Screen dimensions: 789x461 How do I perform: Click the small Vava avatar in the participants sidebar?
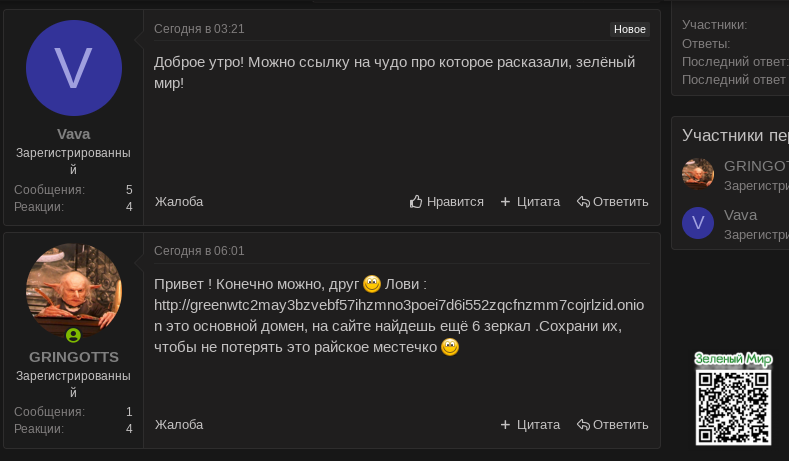coord(698,223)
